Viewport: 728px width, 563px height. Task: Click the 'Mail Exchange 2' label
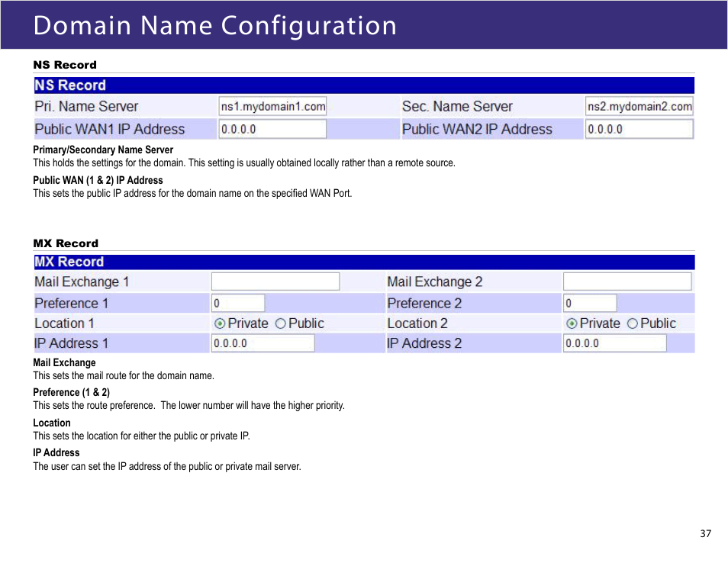point(434,281)
